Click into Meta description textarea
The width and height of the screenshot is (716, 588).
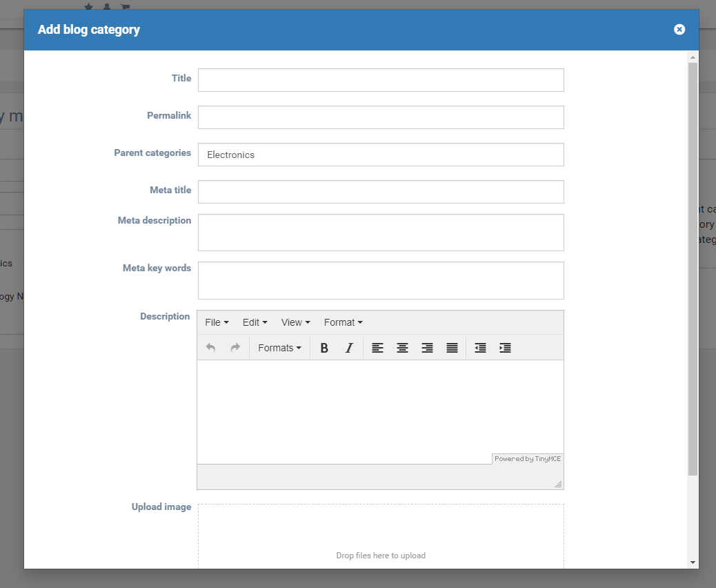click(381, 233)
